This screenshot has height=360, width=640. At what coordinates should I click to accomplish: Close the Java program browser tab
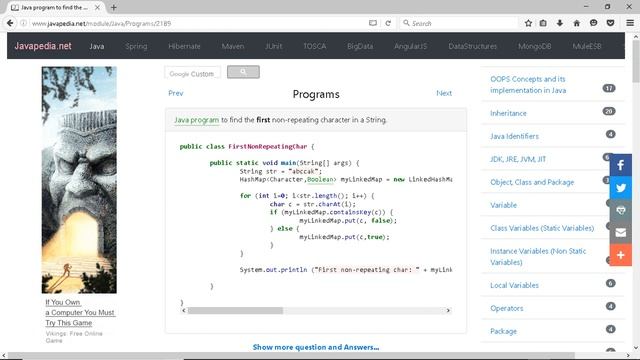coord(97,7)
